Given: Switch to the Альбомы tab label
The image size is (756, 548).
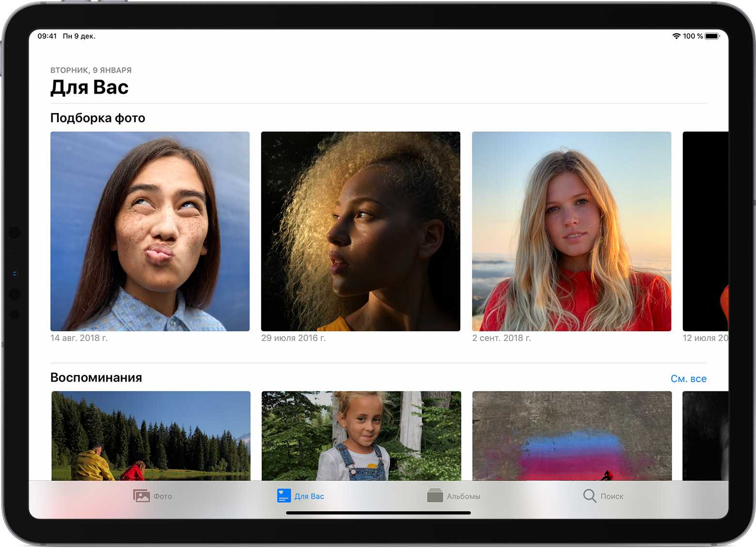Looking at the screenshot, I should point(463,496).
